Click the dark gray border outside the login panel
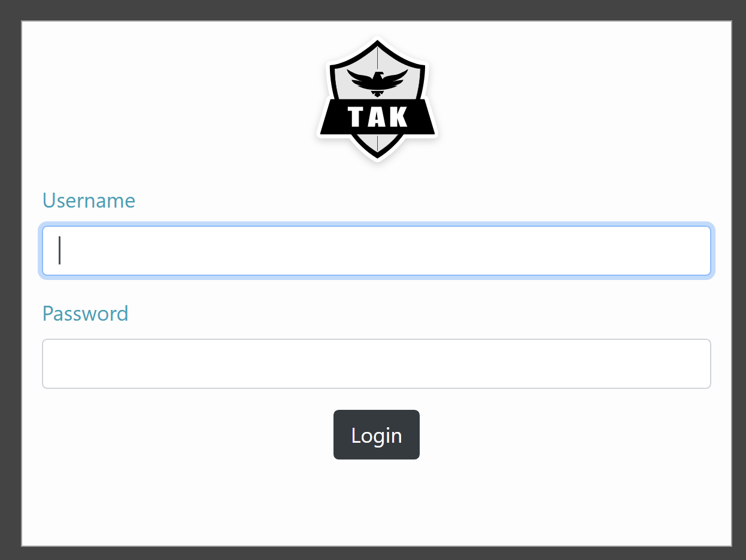This screenshot has height=560, width=746. click(x=10, y=281)
